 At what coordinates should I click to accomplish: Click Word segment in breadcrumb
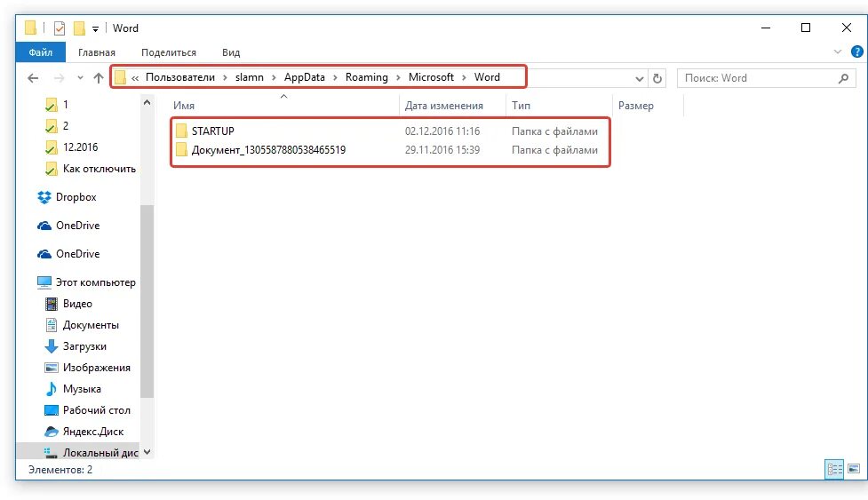[487, 77]
